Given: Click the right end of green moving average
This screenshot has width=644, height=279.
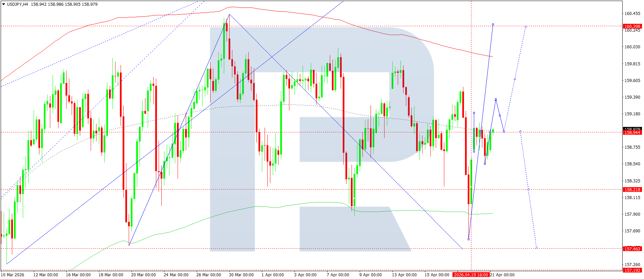Looking at the screenshot, I should pyautogui.click(x=492, y=213).
